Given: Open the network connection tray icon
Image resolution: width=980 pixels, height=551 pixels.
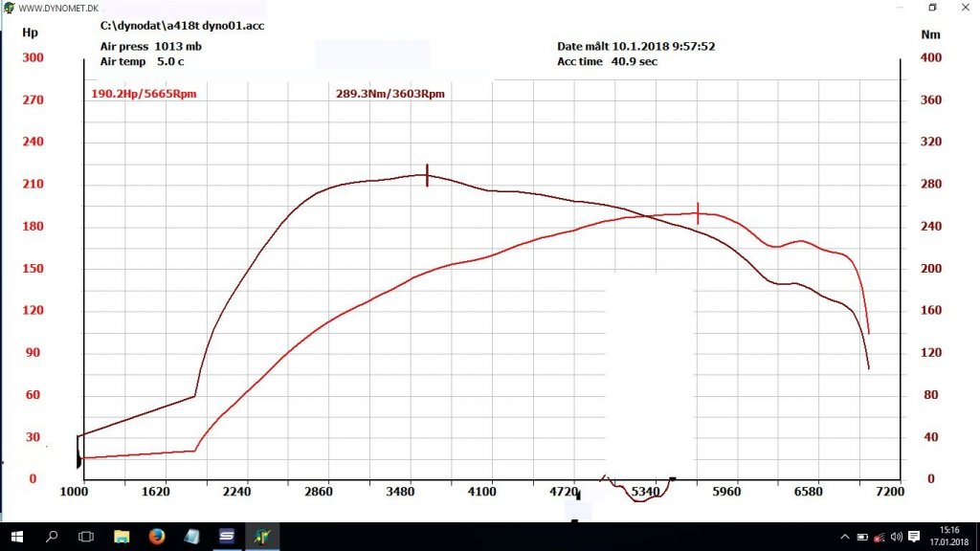Looking at the screenshot, I should [x=879, y=537].
